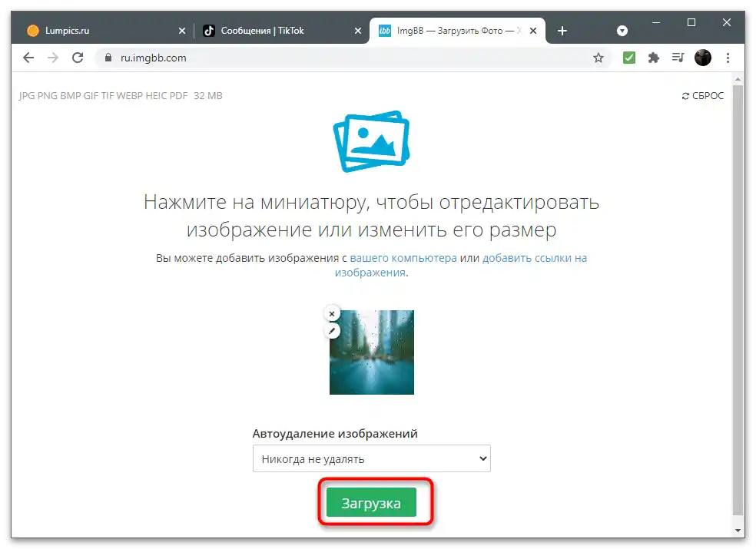756x549 pixels.
Task: Click the browser forward arrow
Action: (x=53, y=58)
